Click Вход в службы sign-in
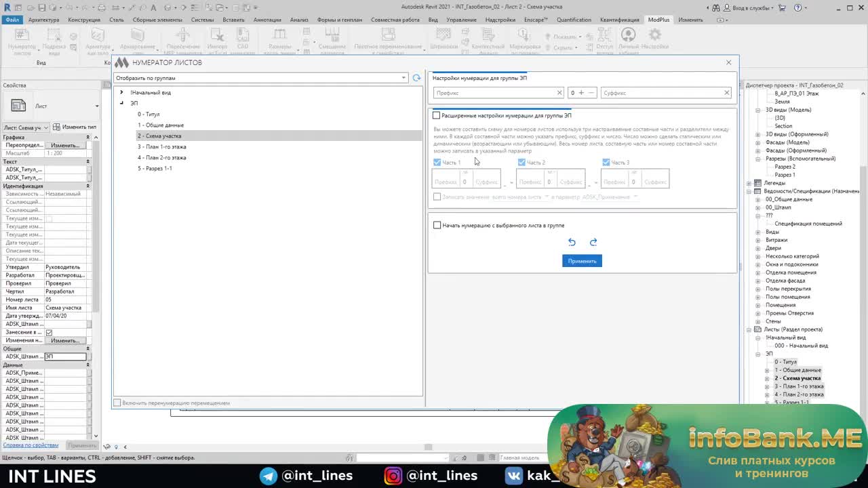This screenshot has width=868, height=488. tap(751, 7)
